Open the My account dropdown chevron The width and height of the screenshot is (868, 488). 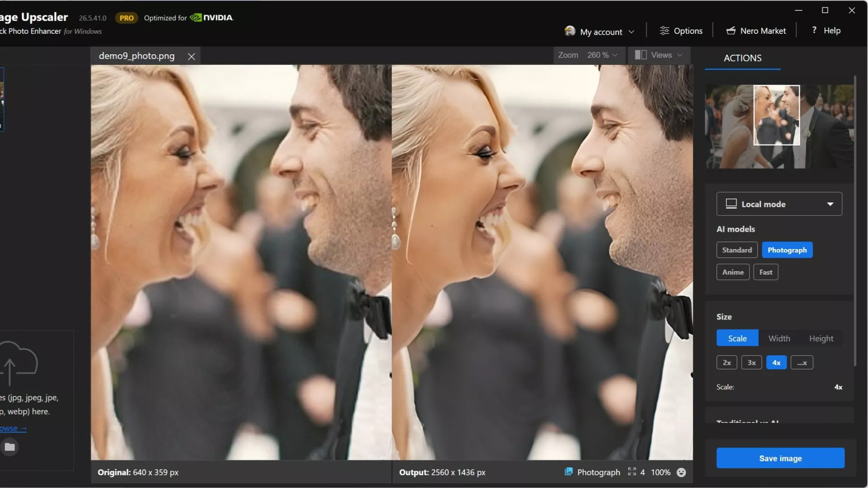[x=632, y=32]
